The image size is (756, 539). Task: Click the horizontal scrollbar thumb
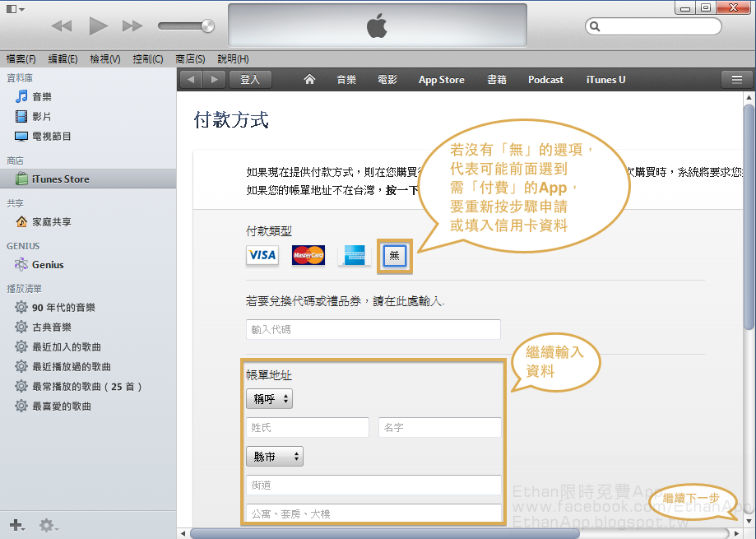(x=385, y=534)
